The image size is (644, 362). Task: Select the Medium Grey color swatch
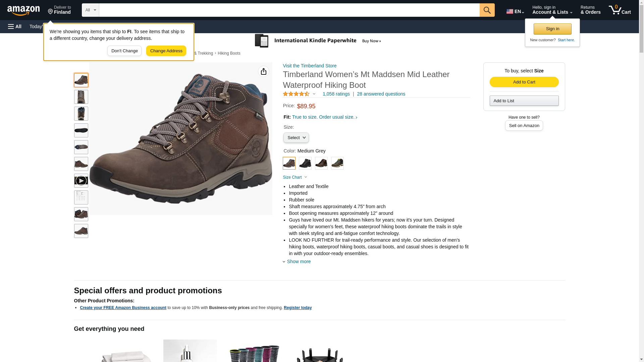pyautogui.click(x=289, y=163)
